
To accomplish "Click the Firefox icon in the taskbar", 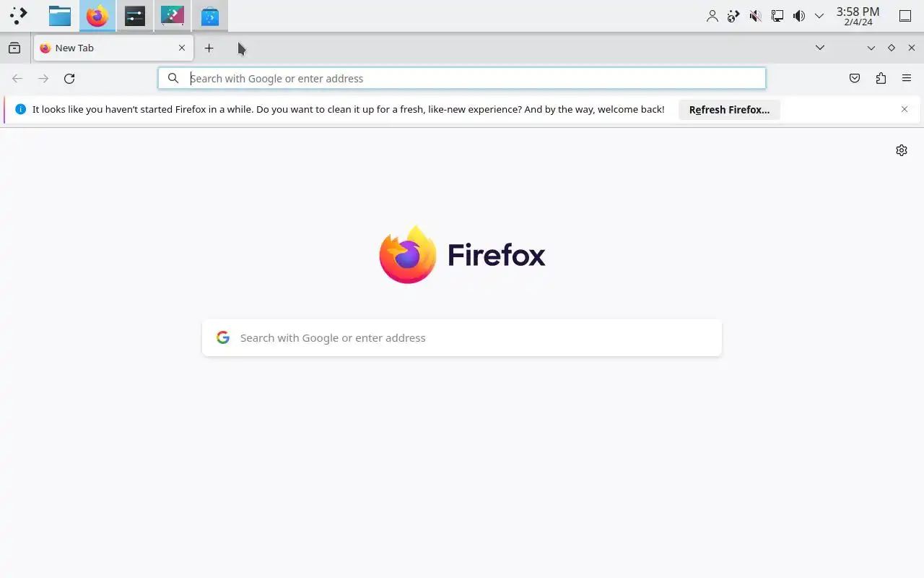I will (97, 16).
